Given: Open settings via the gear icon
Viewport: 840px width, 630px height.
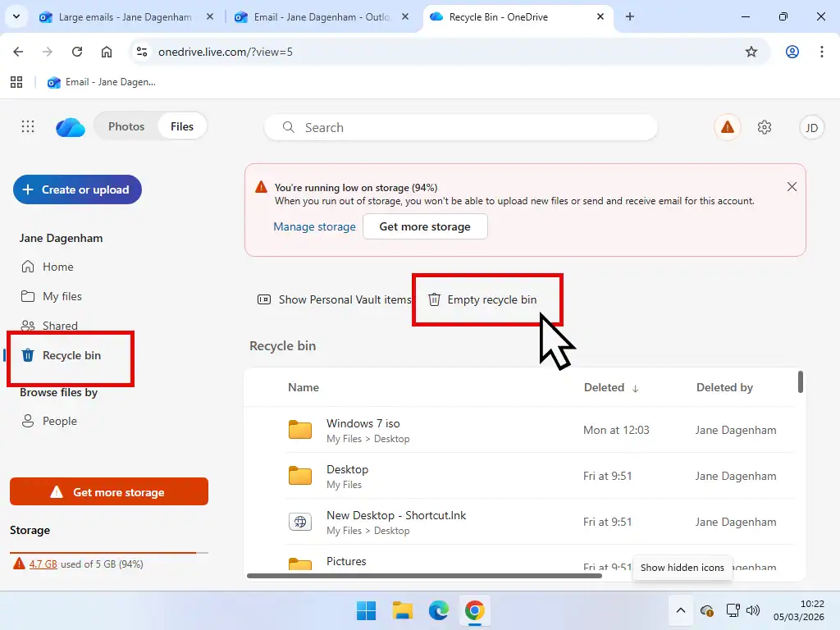Looking at the screenshot, I should [x=765, y=127].
